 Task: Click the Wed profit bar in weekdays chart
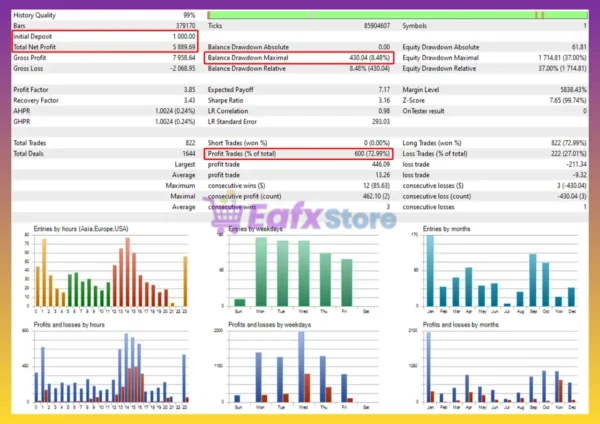coord(301,367)
